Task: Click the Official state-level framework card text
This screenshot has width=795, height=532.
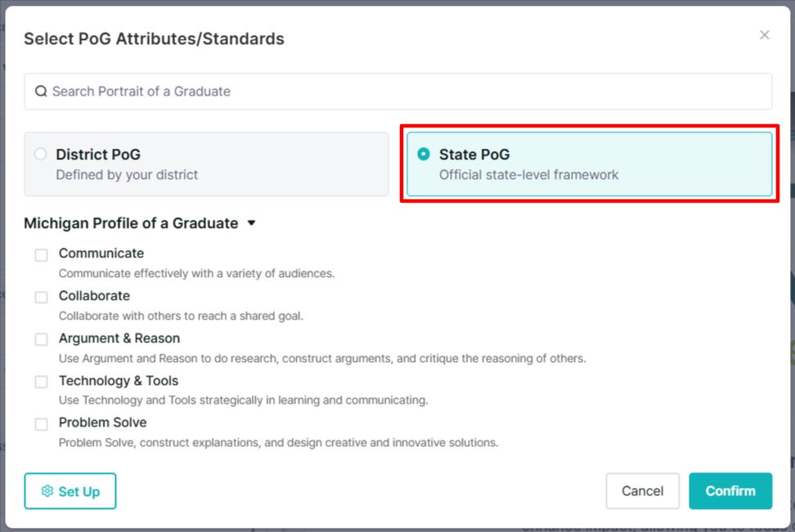Action: coord(529,175)
